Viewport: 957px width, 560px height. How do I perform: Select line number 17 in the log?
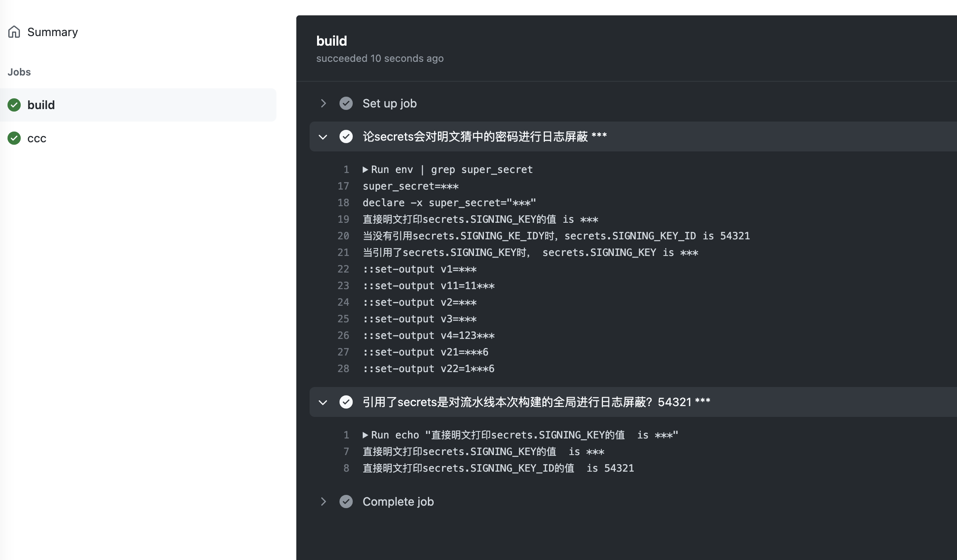[343, 186]
